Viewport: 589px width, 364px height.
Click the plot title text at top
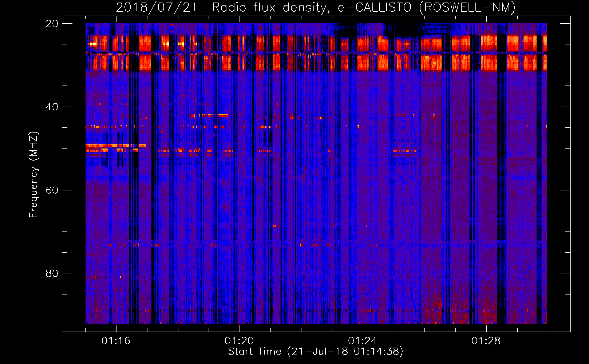pos(316,8)
